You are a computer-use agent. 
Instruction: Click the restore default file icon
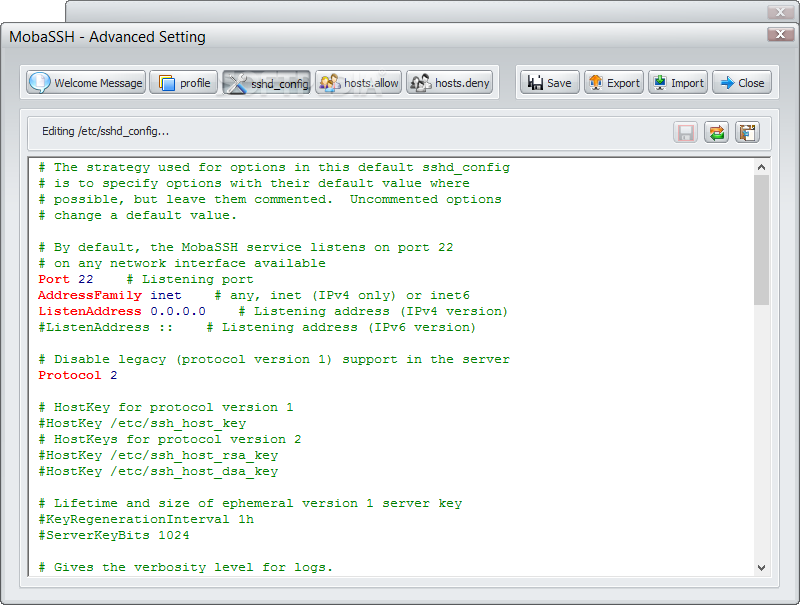coord(747,133)
